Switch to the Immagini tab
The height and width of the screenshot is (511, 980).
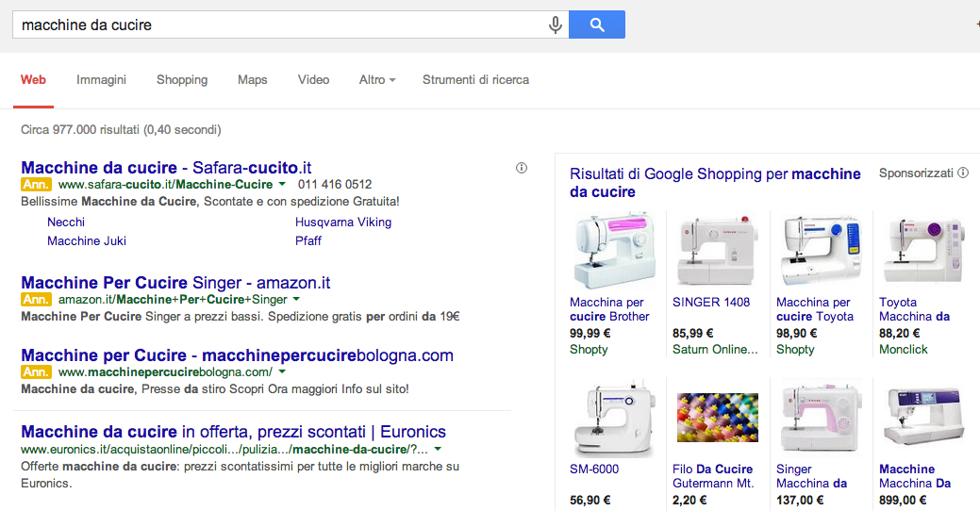[101, 80]
